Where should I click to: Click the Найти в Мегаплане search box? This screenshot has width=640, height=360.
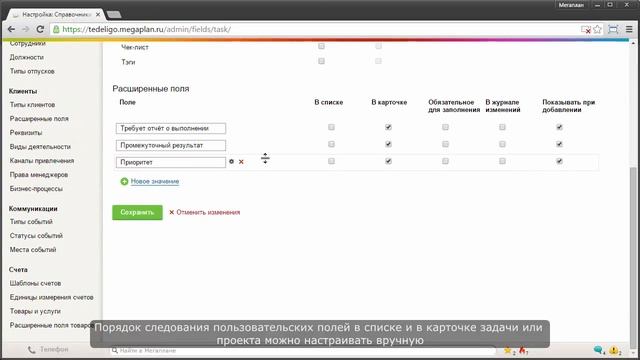[303, 350]
